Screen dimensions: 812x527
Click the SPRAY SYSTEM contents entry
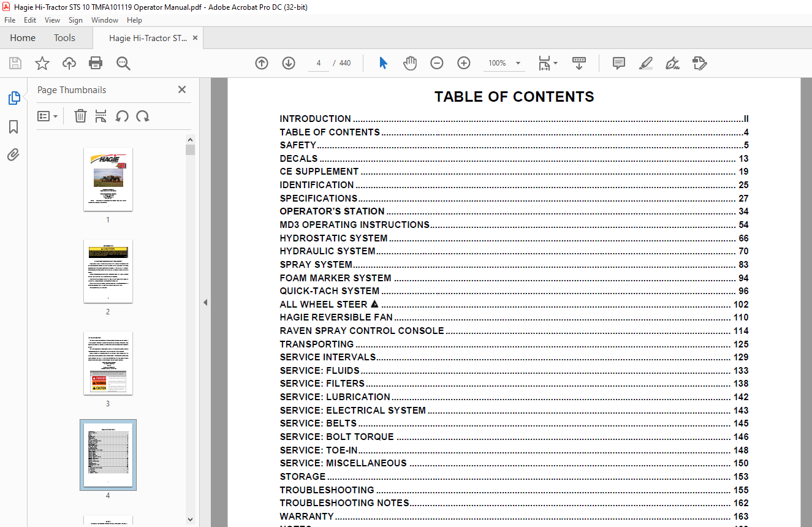pyautogui.click(x=514, y=265)
